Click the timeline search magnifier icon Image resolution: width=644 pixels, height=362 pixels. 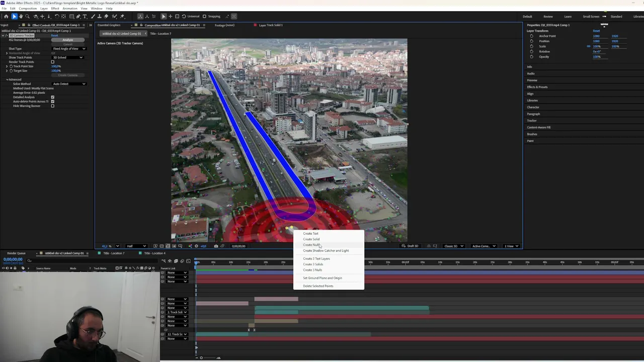pos(29,260)
